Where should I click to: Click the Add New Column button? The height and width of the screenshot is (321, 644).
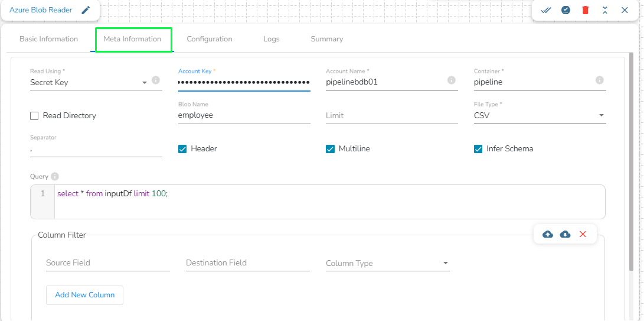pyautogui.click(x=84, y=295)
